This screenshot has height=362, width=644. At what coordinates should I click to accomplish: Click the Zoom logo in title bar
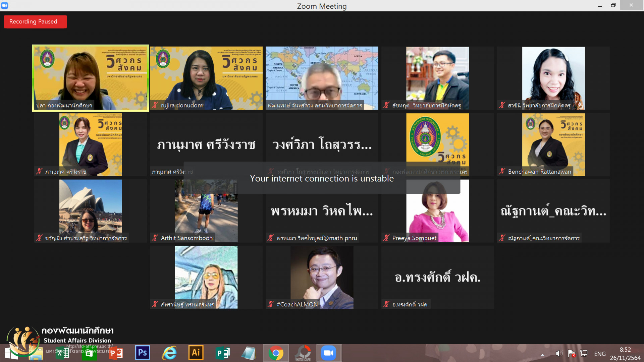click(x=5, y=6)
